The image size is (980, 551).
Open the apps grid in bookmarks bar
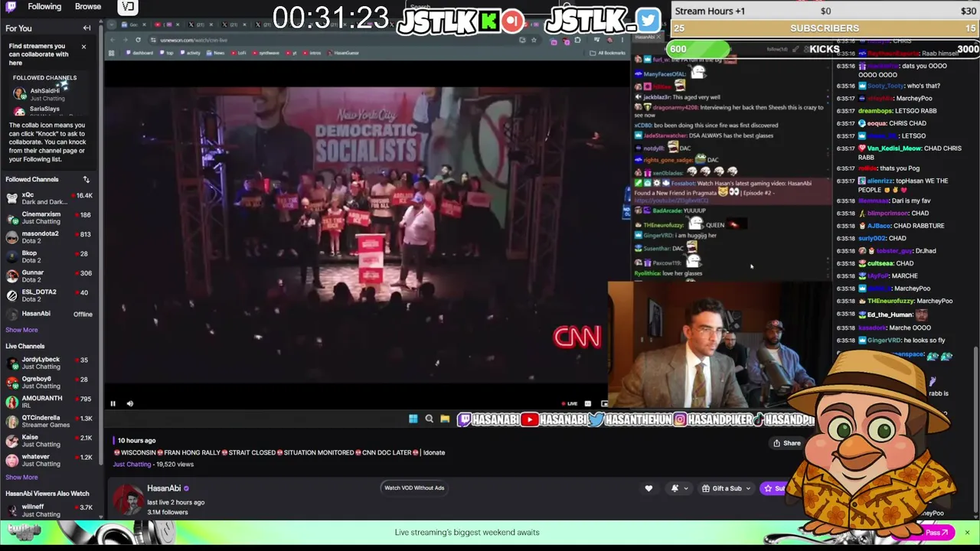tap(112, 53)
